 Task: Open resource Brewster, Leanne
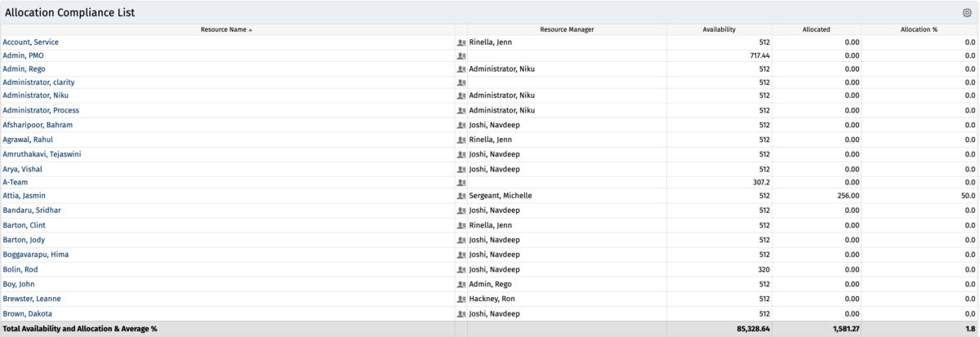pyautogui.click(x=32, y=299)
